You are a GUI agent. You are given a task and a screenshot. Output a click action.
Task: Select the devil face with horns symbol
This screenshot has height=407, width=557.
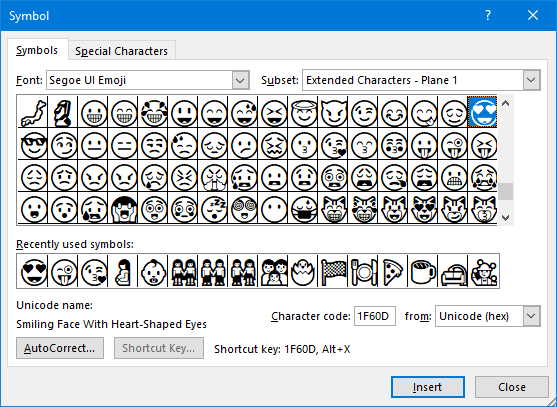coord(334,113)
